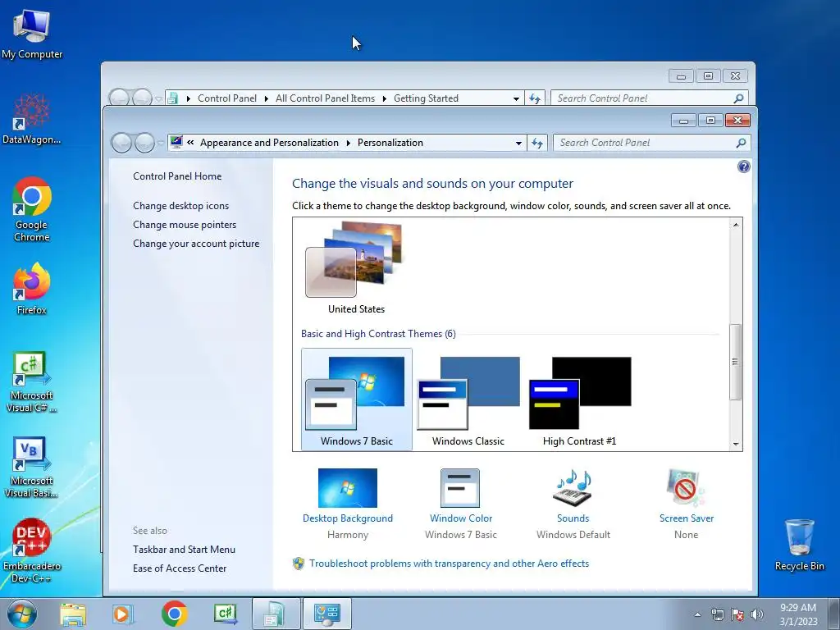The image size is (840, 630).
Task: Open the Action Center flag tray icon
Action: [737, 614]
